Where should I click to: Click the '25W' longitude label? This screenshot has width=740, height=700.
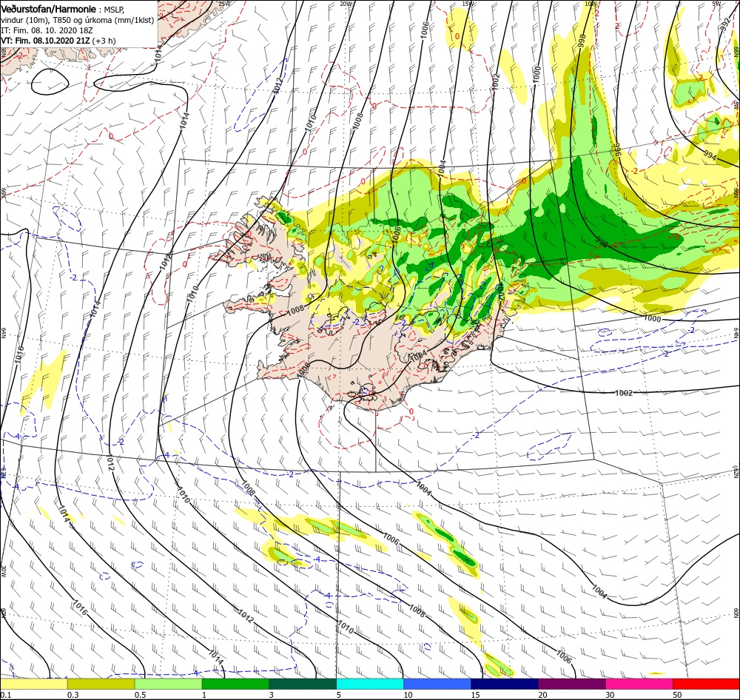(x=225, y=4)
